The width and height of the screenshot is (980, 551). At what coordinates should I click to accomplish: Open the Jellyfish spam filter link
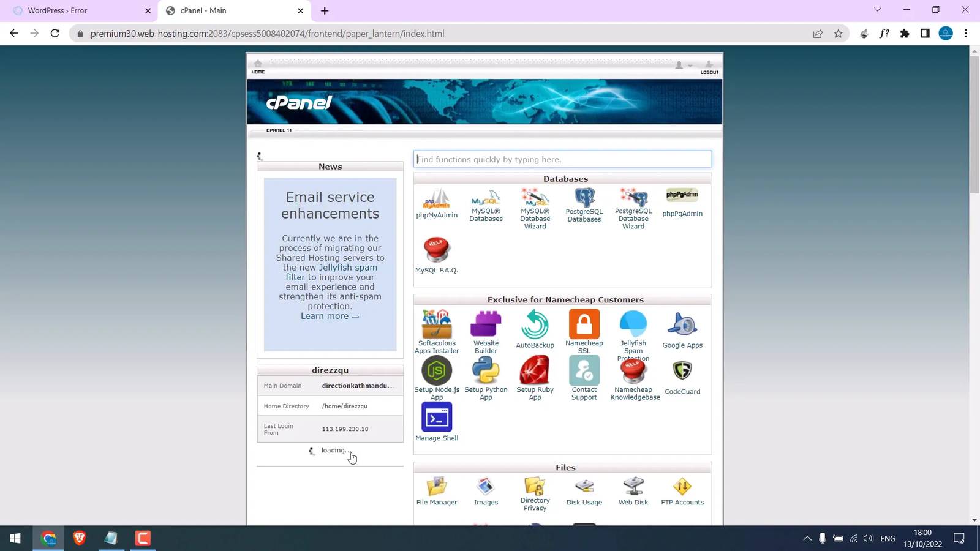(331, 272)
